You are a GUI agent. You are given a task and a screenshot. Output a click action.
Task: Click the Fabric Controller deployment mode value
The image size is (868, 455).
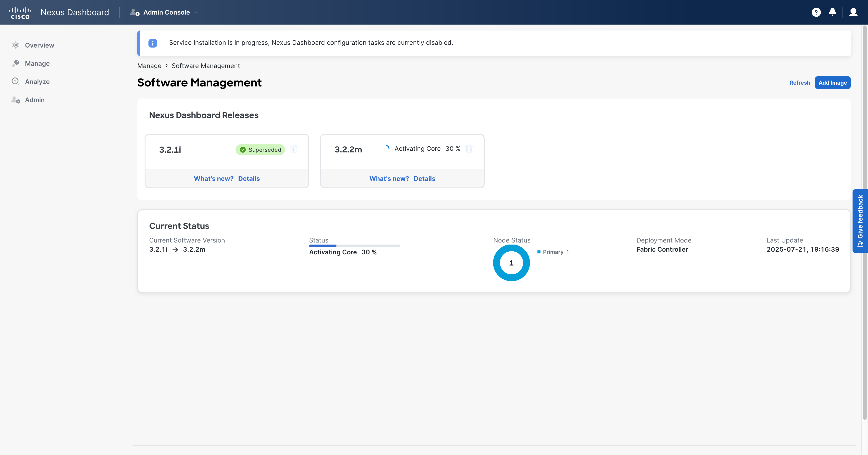tap(662, 250)
